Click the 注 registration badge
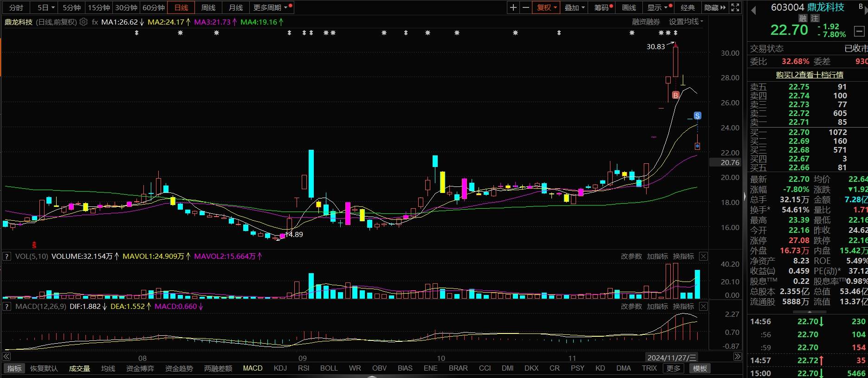Image resolution: width=868 pixels, height=378 pixels. (815, 19)
